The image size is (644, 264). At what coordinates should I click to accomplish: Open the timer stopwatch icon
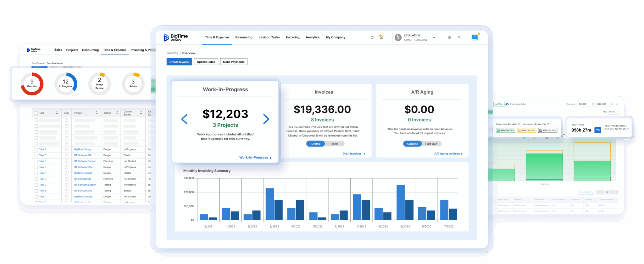click(372, 37)
